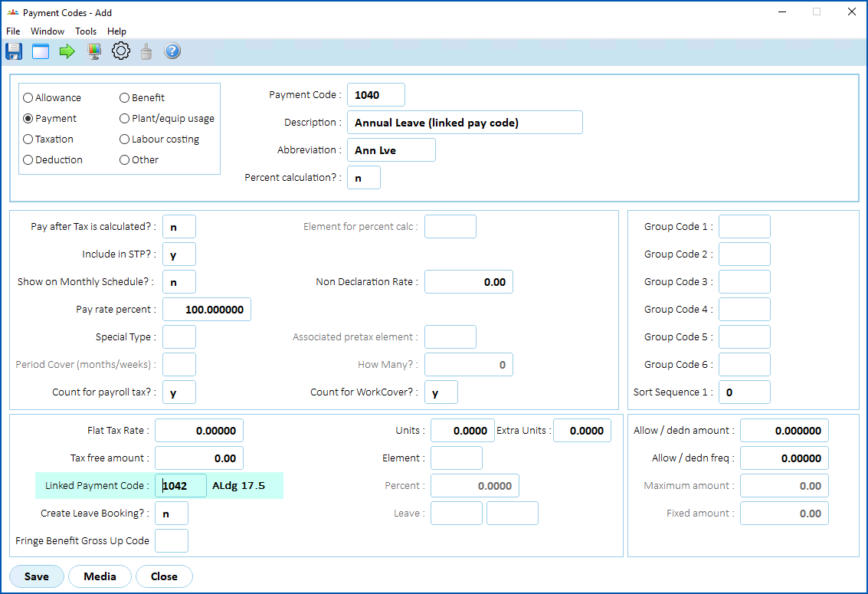Click the computer monitor toolbar icon
868x594 pixels.
coord(94,51)
